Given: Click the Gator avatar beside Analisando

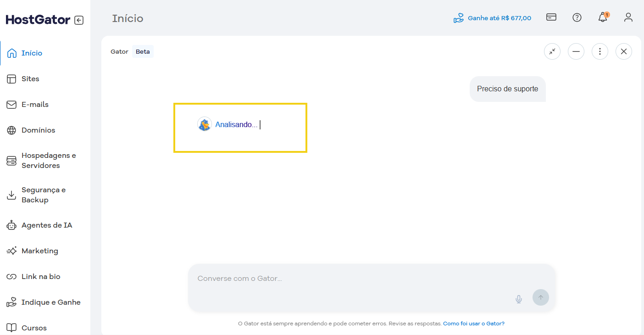Looking at the screenshot, I should 205,124.
